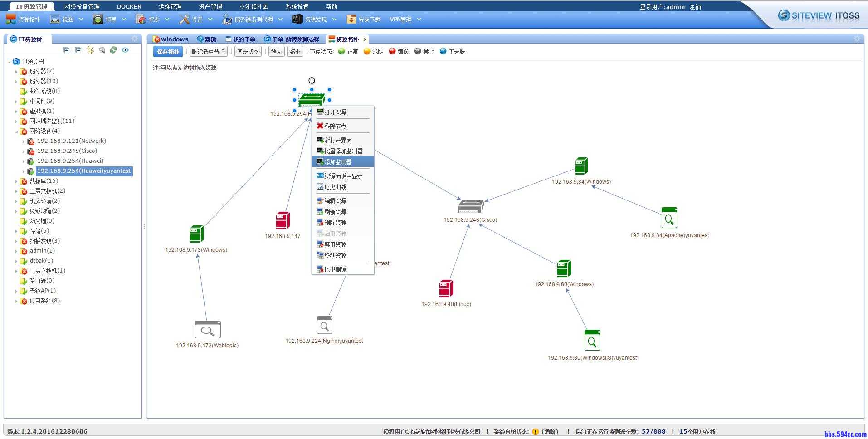Click the red 错误 node status icon
Screen dimensions: 868x439
point(393,51)
